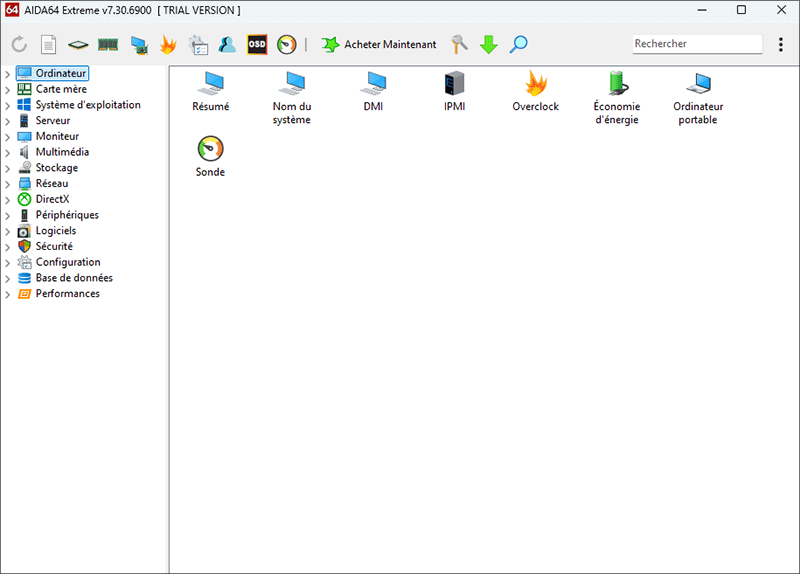Image resolution: width=800 pixels, height=574 pixels.
Task: Open the IPMI server icon
Action: pyautogui.click(x=455, y=83)
